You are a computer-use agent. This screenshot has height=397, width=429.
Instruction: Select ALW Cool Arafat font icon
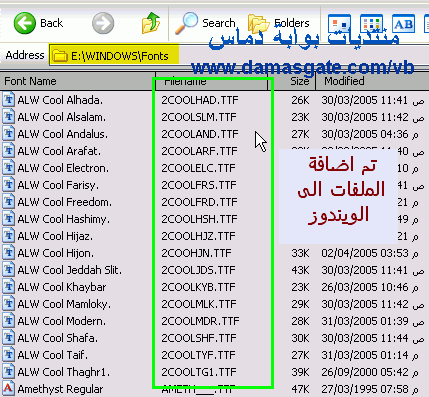[9, 151]
